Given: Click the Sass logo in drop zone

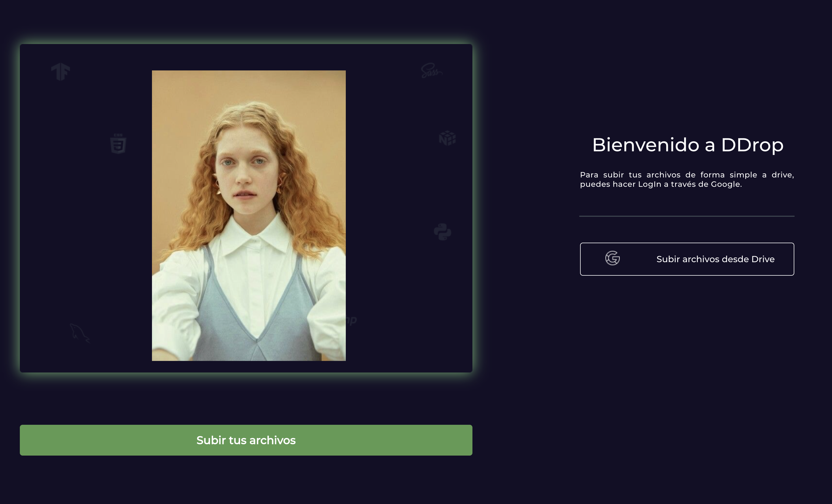Looking at the screenshot, I should point(431,70).
